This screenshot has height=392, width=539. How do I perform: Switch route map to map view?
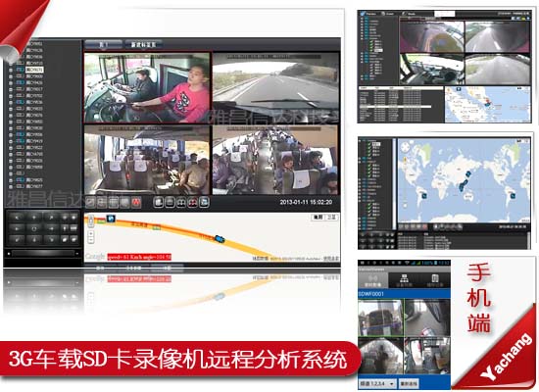(x=318, y=217)
